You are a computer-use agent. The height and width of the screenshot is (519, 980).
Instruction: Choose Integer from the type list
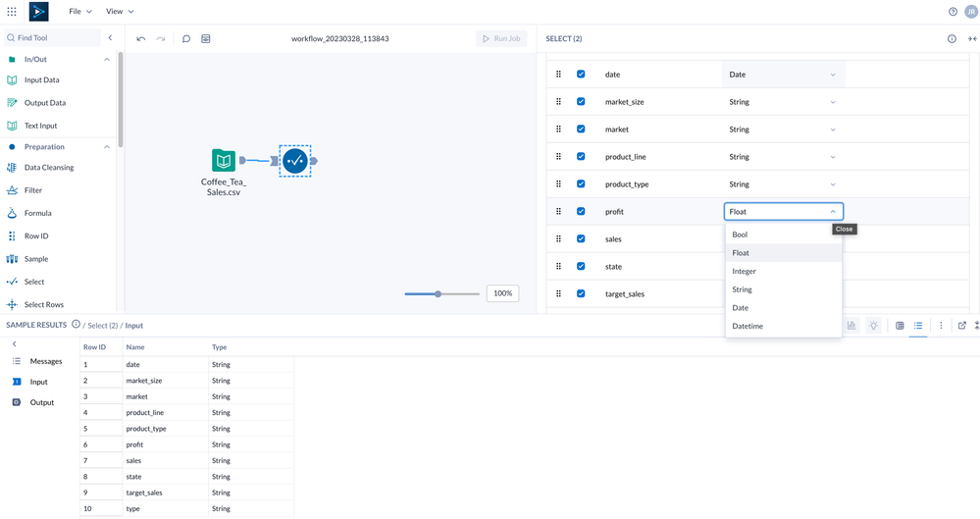[784, 272]
